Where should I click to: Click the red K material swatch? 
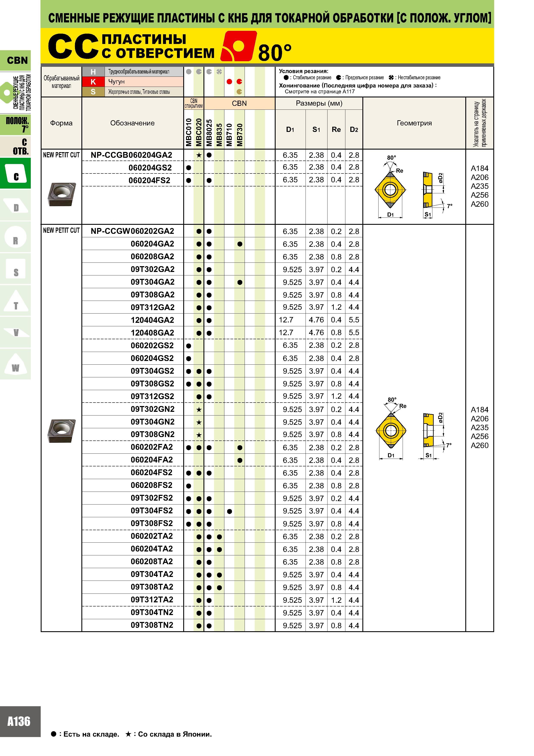[93, 82]
